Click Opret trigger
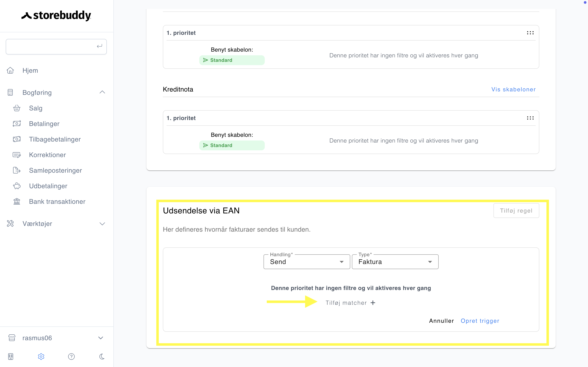Viewport: 588px width, 367px height. (480, 321)
